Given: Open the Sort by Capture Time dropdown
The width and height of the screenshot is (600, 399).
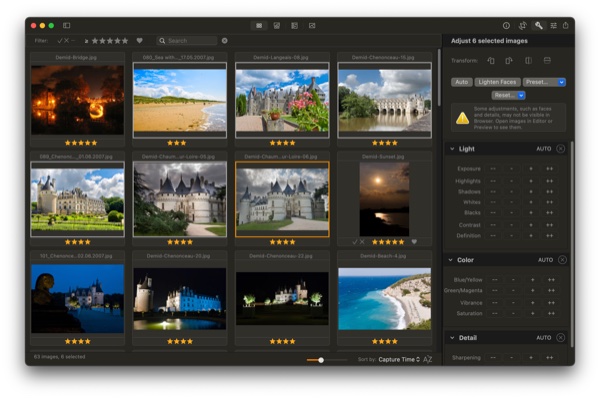Looking at the screenshot, I should (x=399, y=359).
